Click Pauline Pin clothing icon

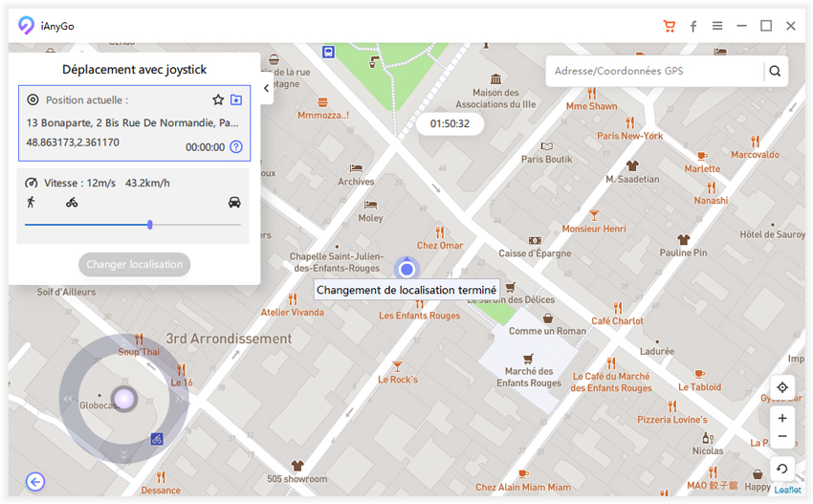click(x=683, y=239)
